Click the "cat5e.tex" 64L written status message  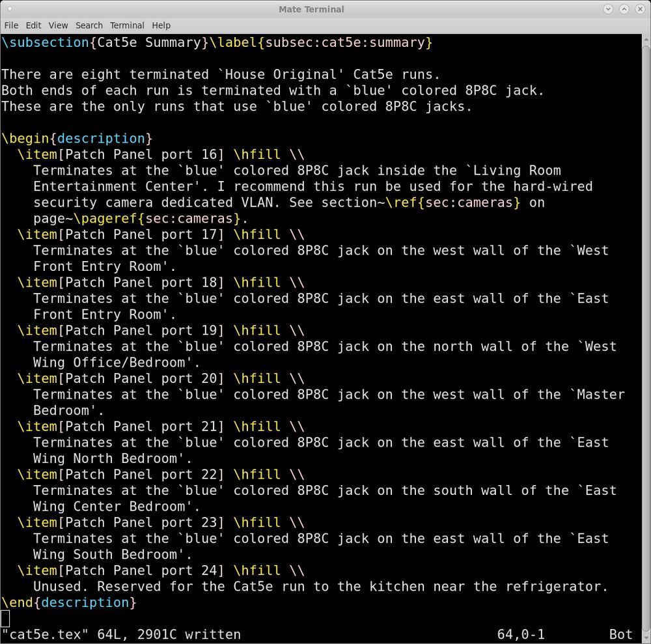121,634
